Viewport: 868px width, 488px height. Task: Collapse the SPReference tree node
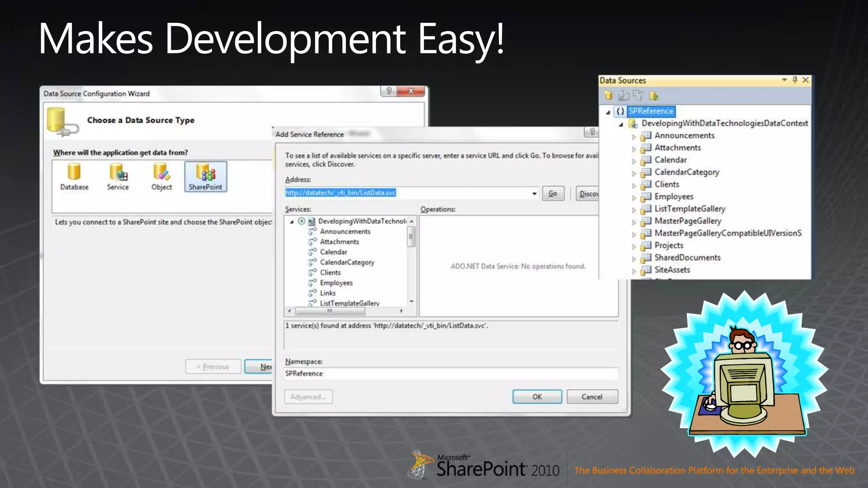[608, 112]
